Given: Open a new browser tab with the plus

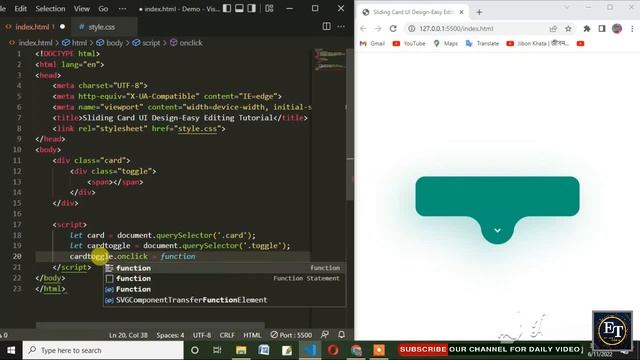Looking at the screenshot, I should 479,12.
